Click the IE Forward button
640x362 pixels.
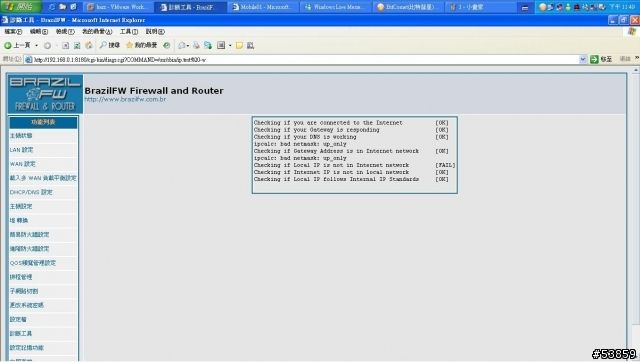[47, 45]
